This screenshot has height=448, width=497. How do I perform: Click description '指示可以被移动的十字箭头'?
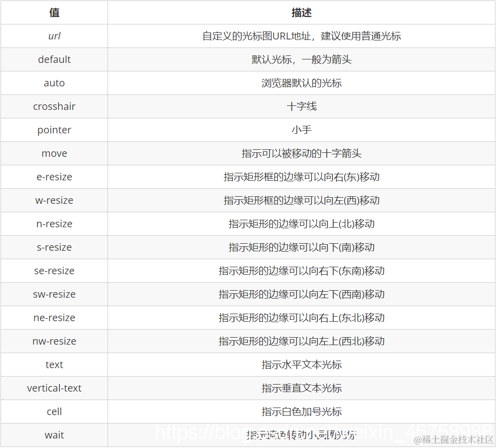(x=301, y=153)
